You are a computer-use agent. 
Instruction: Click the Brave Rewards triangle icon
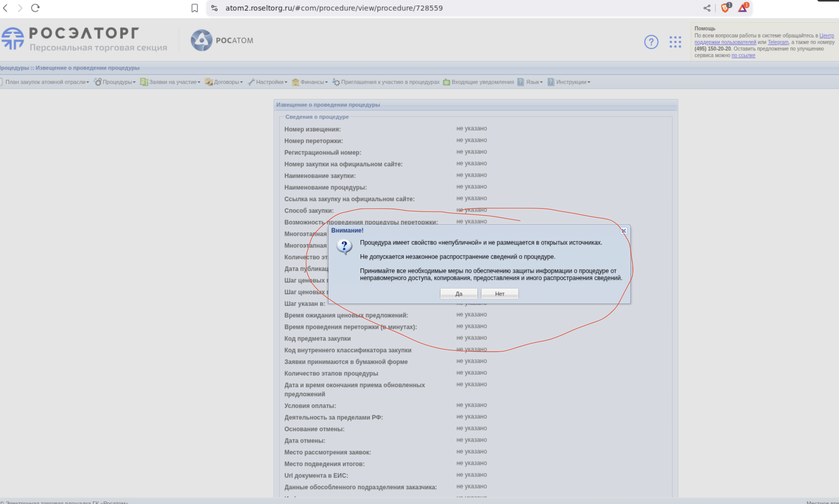click(x=742, y=8)
